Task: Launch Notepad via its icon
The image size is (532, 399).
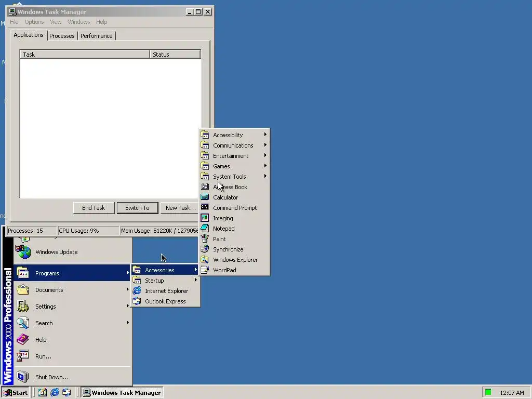Action: (x=205, y=229)
